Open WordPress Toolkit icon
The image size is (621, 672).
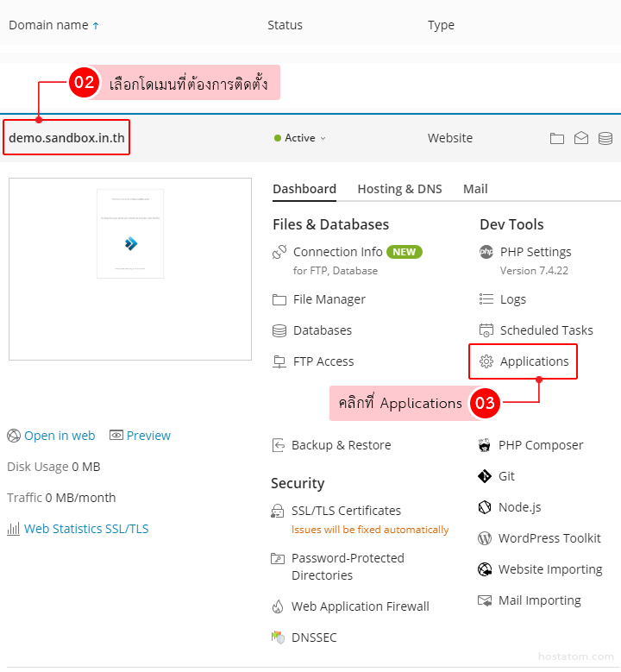[484, 538]
